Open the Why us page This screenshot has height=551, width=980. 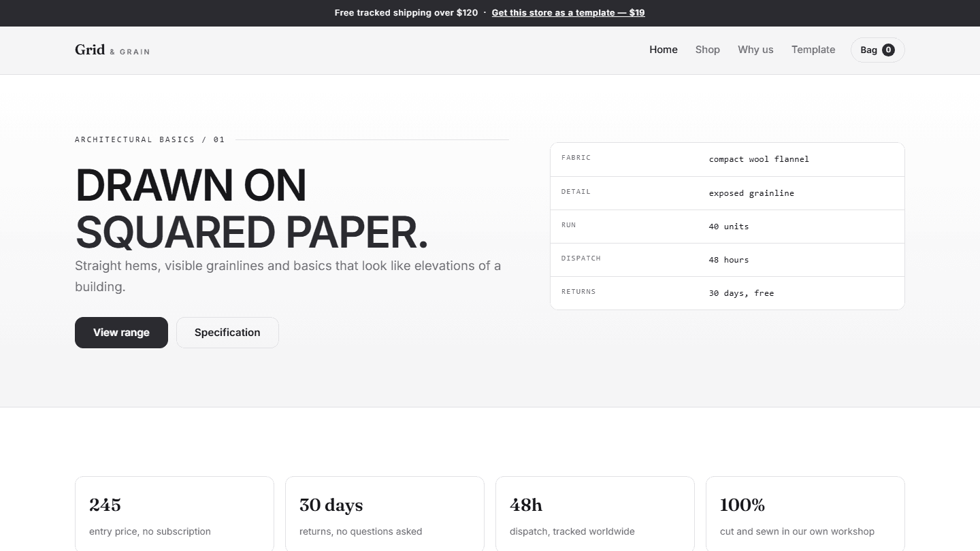tap(755, 50)
